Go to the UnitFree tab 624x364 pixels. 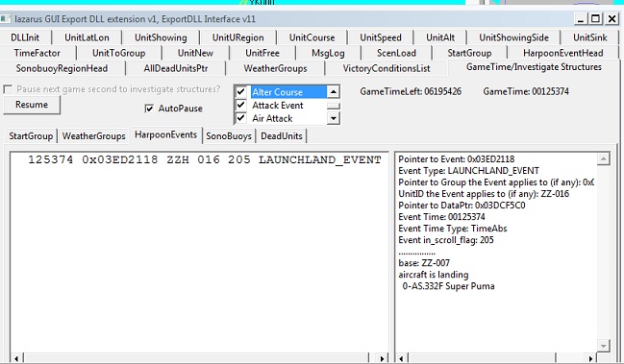(262, 53)
